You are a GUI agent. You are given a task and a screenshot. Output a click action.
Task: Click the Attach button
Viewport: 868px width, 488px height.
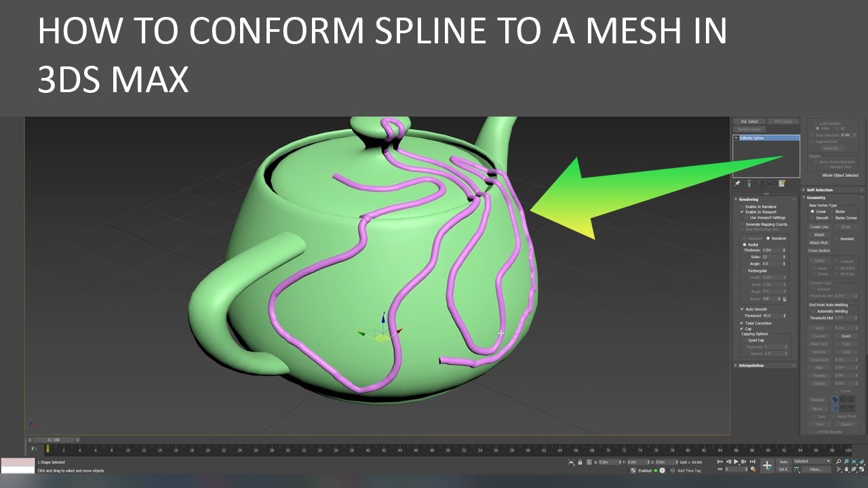pos(819,235)
